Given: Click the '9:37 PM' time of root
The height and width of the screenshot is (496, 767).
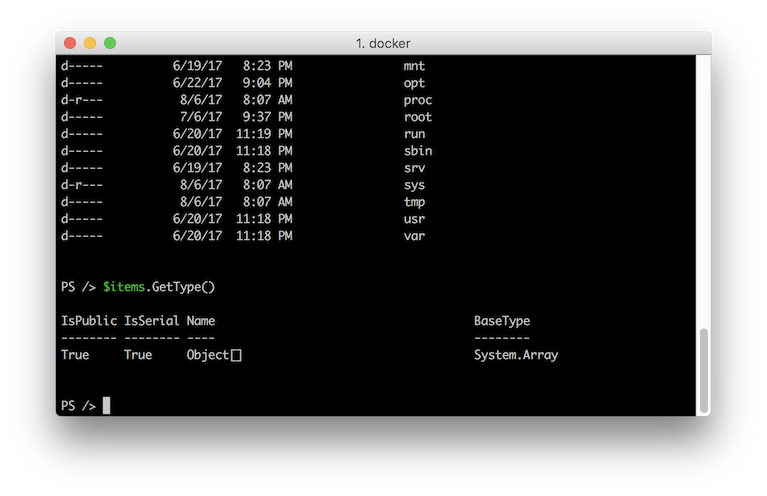Looking at the screenshot, I should pyautogui.click(x=268, y=117).
